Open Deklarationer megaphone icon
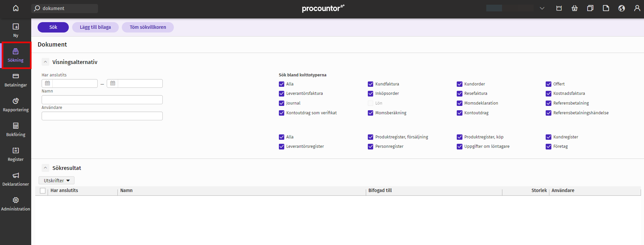The height and width of the screenshot is (245, 644). click(16, 175)
